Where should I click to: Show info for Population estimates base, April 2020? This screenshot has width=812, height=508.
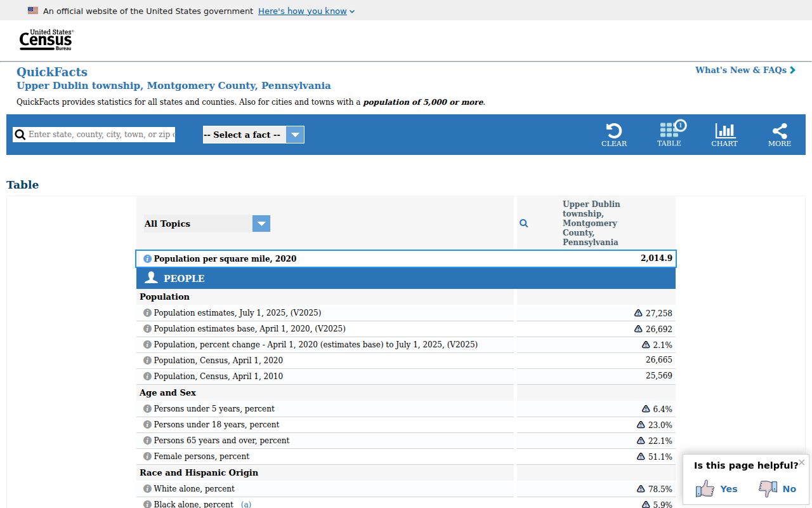[x=147, y=329]
